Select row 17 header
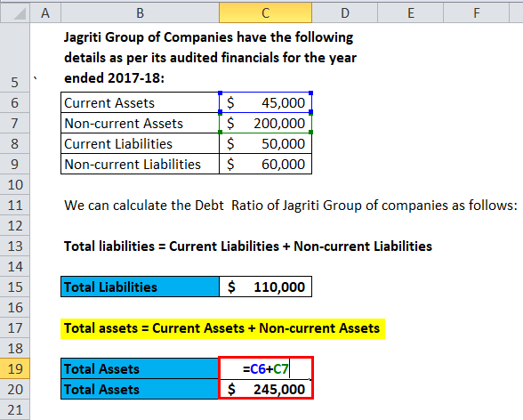 coord(14,328)
